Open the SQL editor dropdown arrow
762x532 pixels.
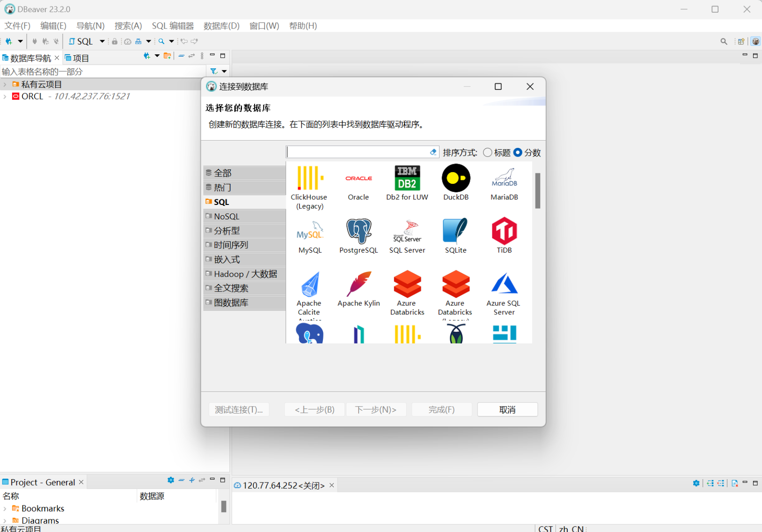[x=102, y=41]
